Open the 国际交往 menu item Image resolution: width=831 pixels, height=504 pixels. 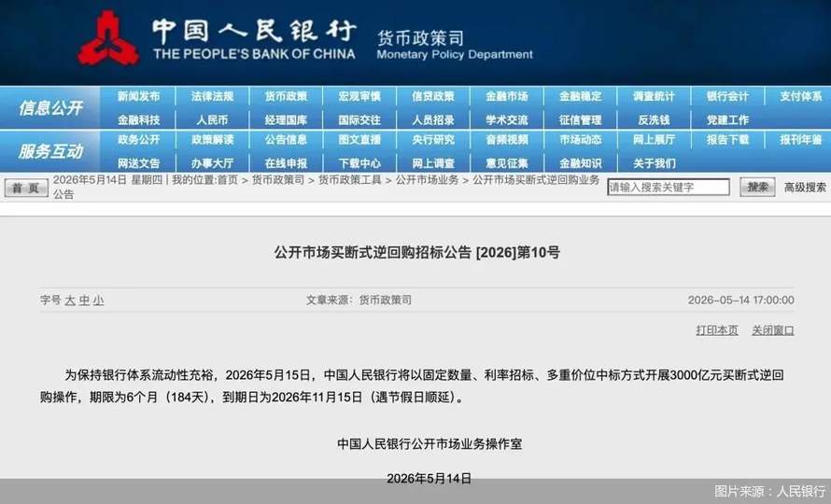[359, 120]
